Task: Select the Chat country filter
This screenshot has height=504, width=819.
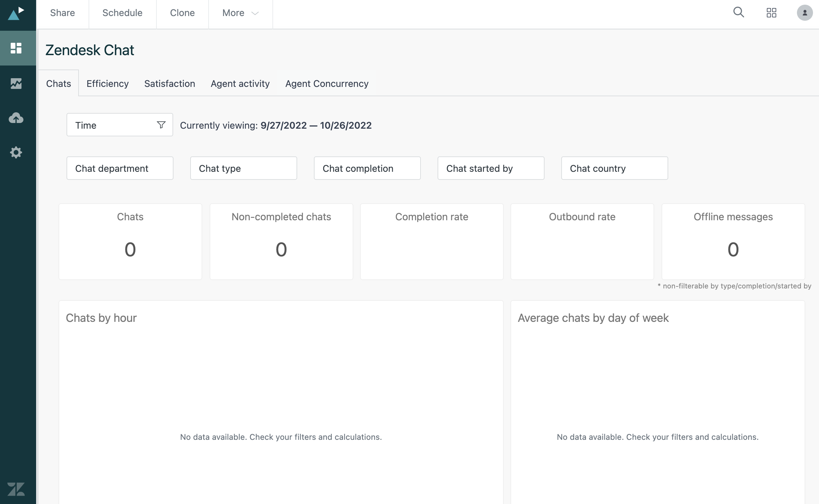Action: pyautogui.click(x=614, y=168)
